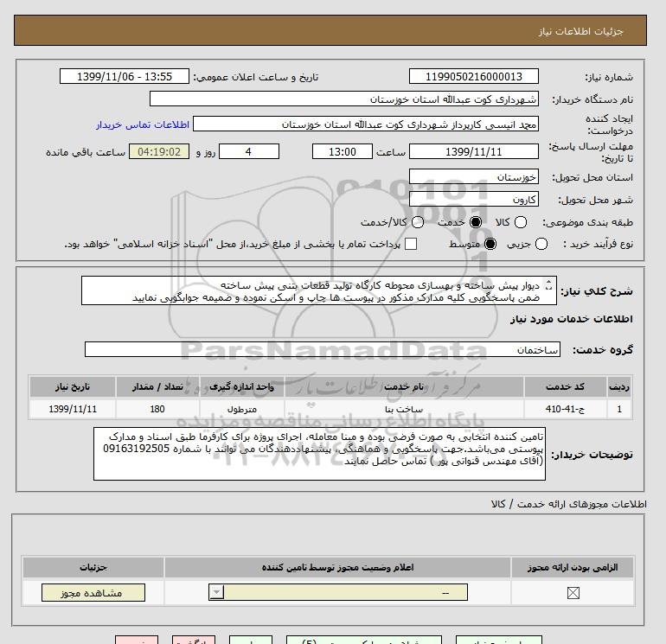Click the الزامی بودن ارائه مجوز column header

(x=573, y=568)
